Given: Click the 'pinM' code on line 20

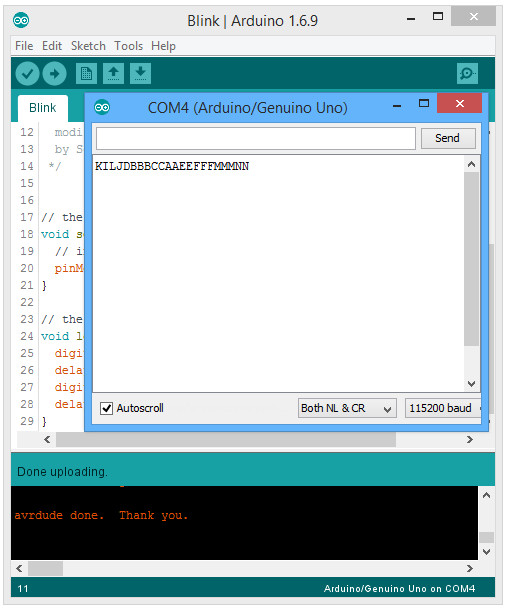Looking at the screenshot, I should 69,269.
